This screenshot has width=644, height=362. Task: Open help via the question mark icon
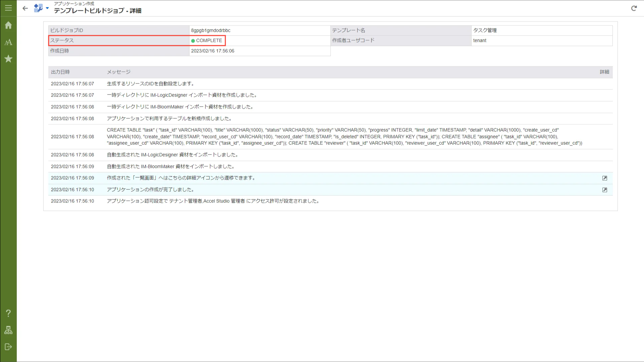[8, 313]
